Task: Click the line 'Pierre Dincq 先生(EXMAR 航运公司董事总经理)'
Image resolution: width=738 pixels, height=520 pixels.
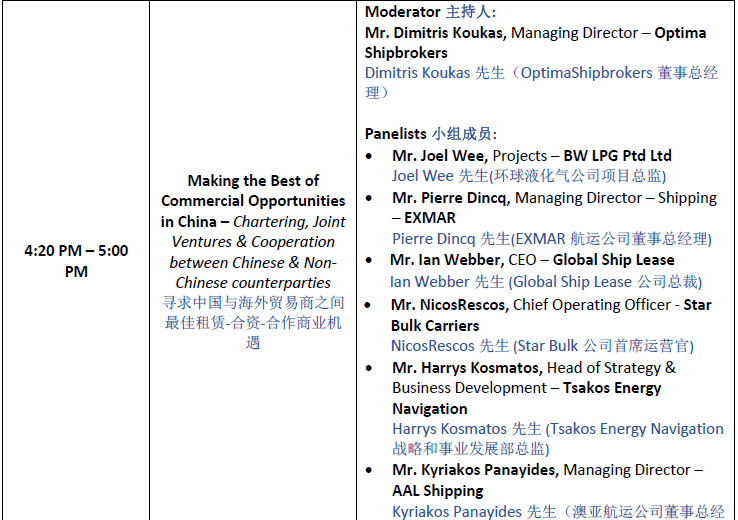Action: 552,239
